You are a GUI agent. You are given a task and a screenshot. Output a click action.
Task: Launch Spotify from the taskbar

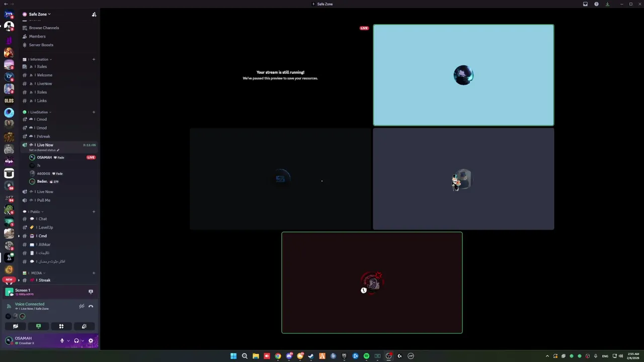[x=366, y=356]
